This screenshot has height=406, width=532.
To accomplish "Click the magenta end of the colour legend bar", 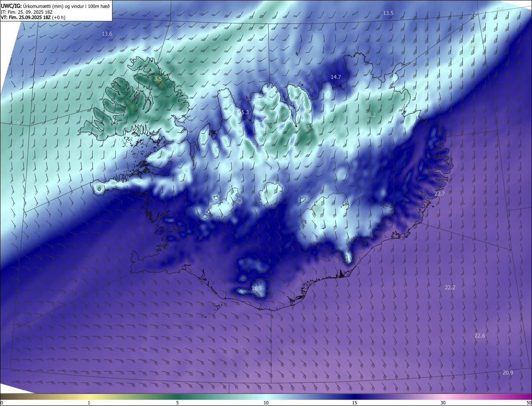I will click(x=528, y=396).
